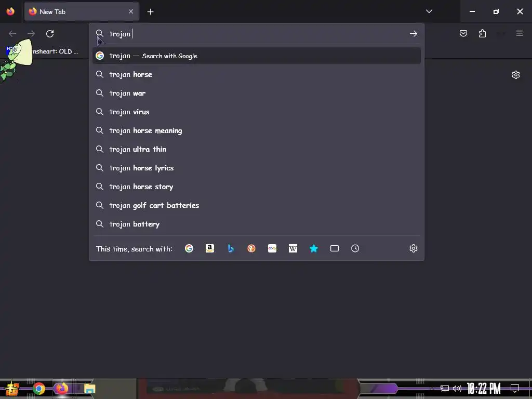Image resolution: width=532 pixels, height=399 pixels.
Task: Click in the address bar text field
Action: click(258, 34)
